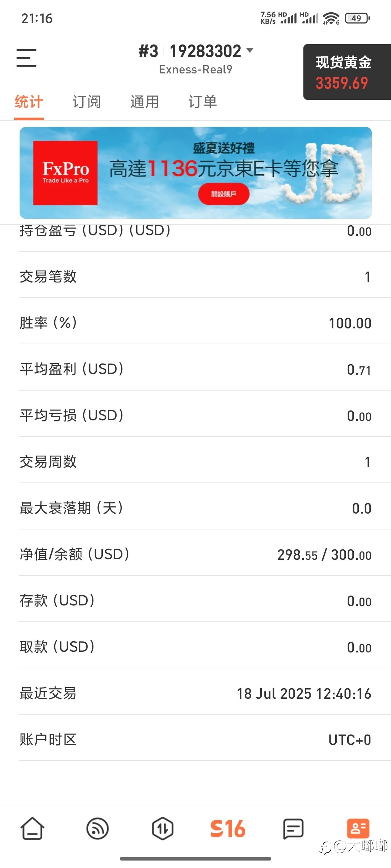This screenshot has height=868, width=391.
Task: Tap the orange account profile icon
Action: [x=358, y=828]
